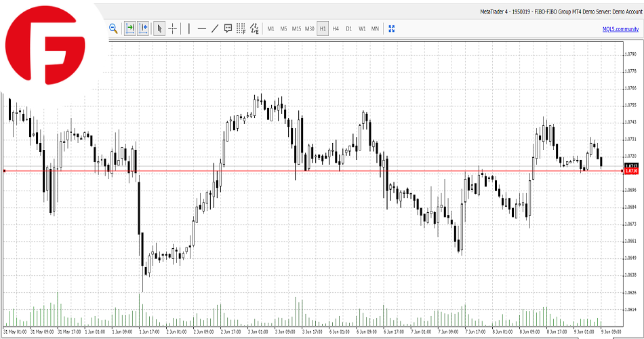Switch chart to H4 timeframe
Viewport: 644px width, 339px height.
click(x=336, y=28)
